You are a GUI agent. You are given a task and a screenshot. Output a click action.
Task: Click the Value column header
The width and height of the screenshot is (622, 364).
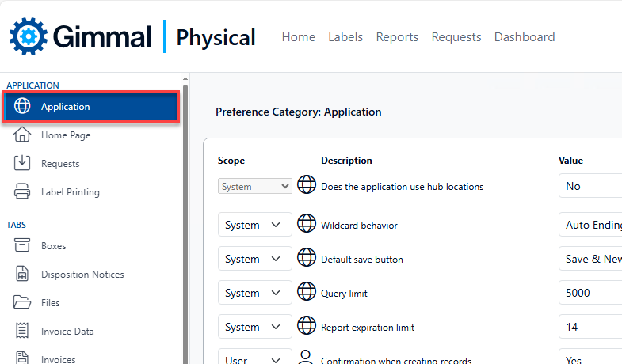(x=570, y=161)
